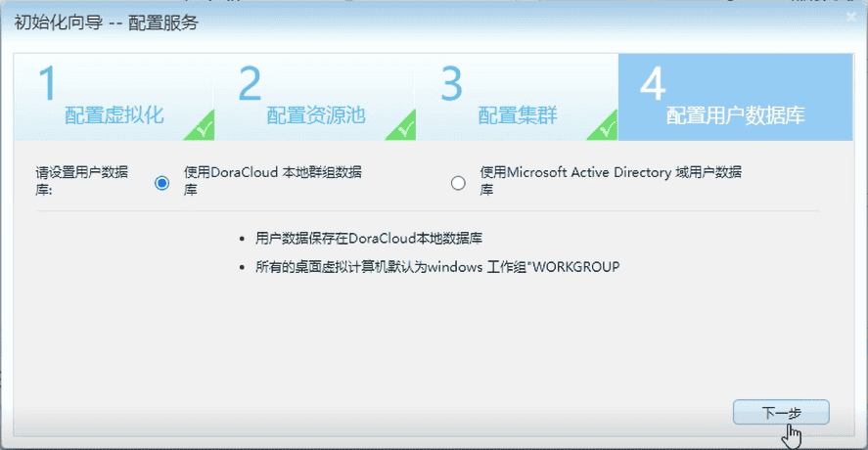This screenshot has width=868, height=450.
Task: Close the 初始化向导 dialog
Action: click(851, 18)
